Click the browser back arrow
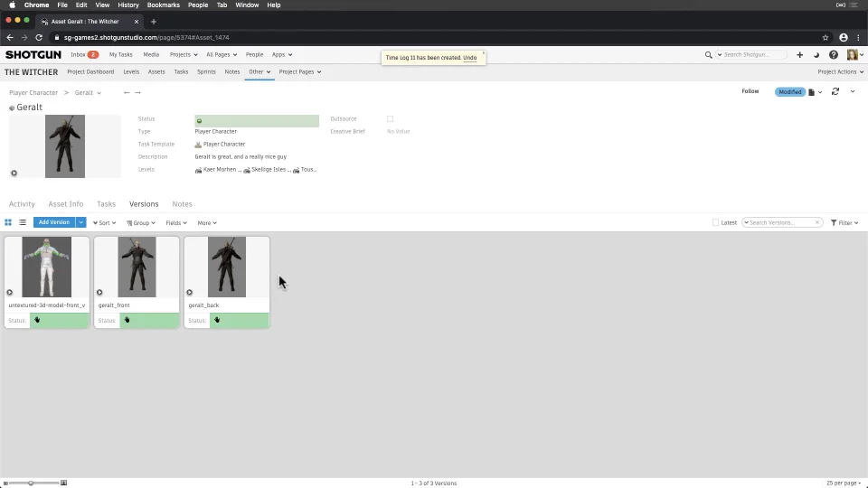This screenshot has width=868, height=488. point(9,38)
